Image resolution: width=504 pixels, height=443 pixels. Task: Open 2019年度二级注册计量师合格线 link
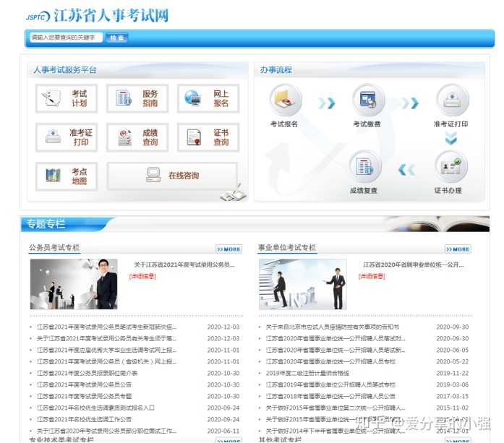[x=307, y=374]
